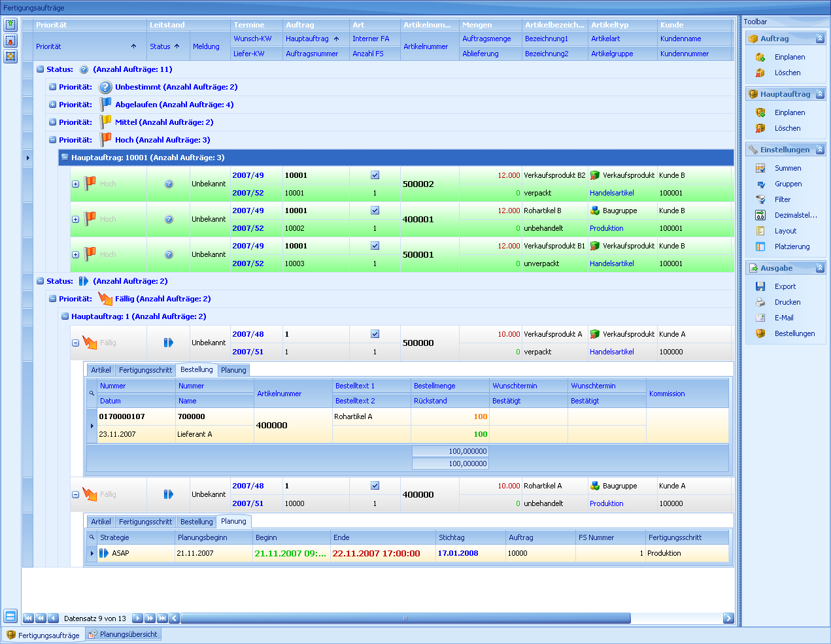This screenshot has width=831, height=644.
Task: Open the Fertigungsschritt tab for article 500000
Action: coord(145,370)
